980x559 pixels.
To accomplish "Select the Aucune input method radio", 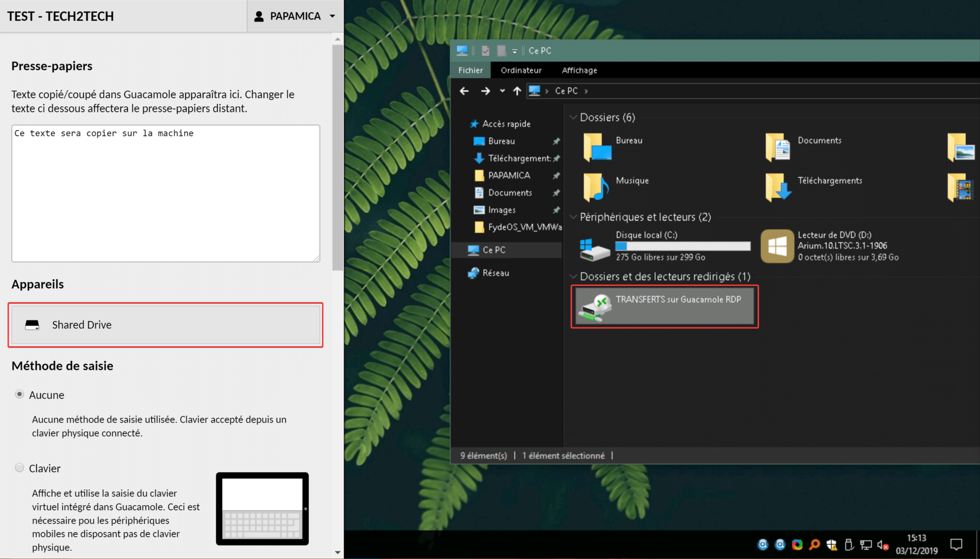I will (x=20, y=394).
